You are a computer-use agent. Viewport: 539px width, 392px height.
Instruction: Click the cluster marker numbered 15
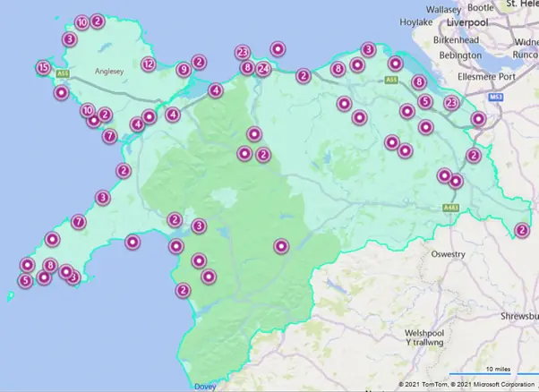[43, 67]
